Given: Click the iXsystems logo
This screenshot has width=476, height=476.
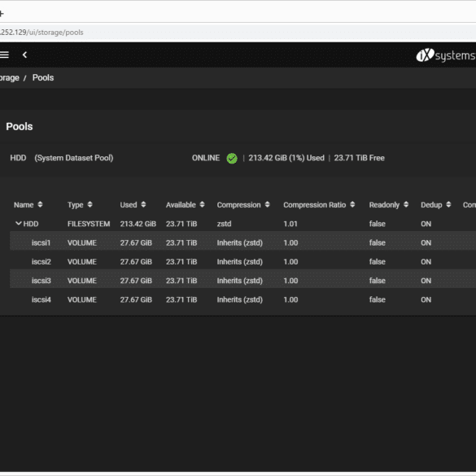Looking at the screenshot, I should coord(446,55).
